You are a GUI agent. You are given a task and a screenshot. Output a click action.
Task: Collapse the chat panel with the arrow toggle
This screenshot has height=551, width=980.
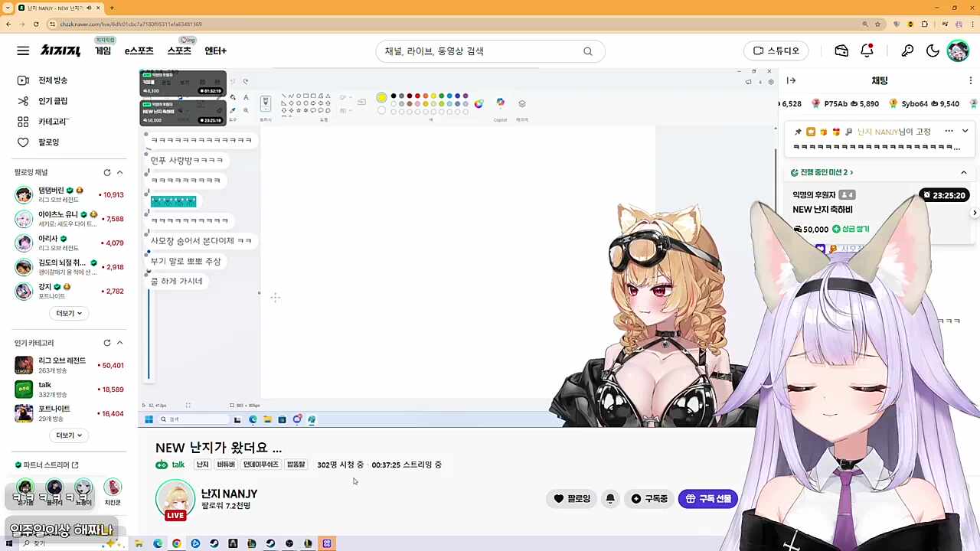coord(791,80)
